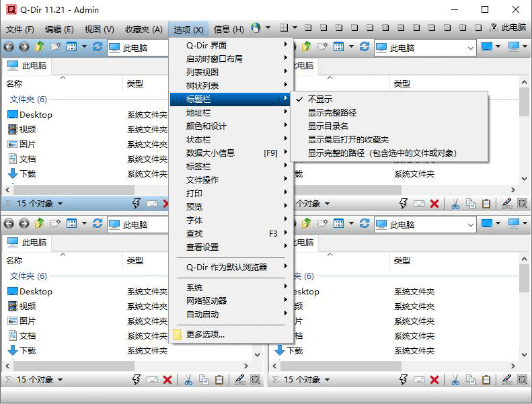Click the blue screen icon in the top-right pane toolbar

[487, 46]
